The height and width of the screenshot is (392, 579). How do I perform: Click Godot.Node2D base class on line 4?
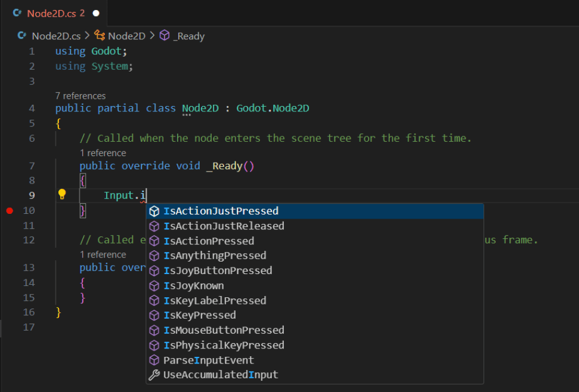[x=273, y=108]
